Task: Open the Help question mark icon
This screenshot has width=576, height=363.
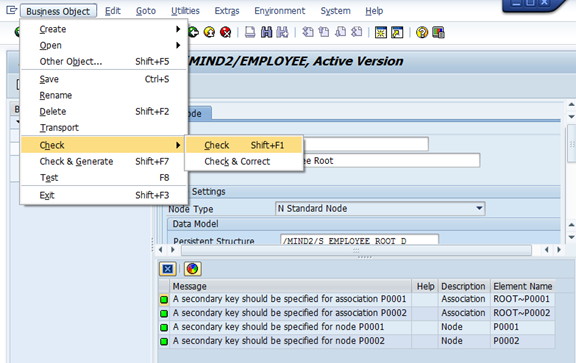Action: (422, 32)
